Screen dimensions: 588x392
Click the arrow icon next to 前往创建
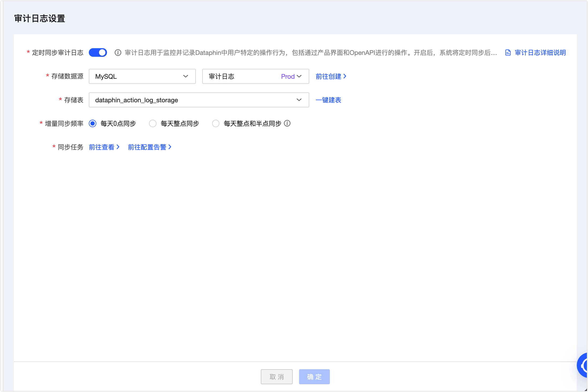345,76
